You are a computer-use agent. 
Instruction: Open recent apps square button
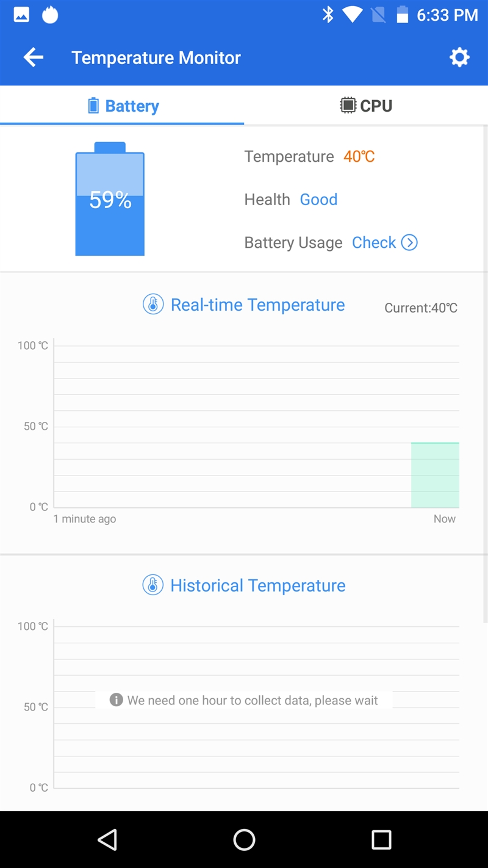point(381,840)
